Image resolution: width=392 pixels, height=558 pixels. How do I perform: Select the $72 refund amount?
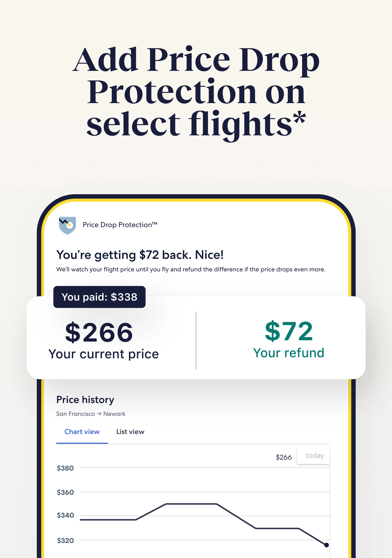(289, 331)
